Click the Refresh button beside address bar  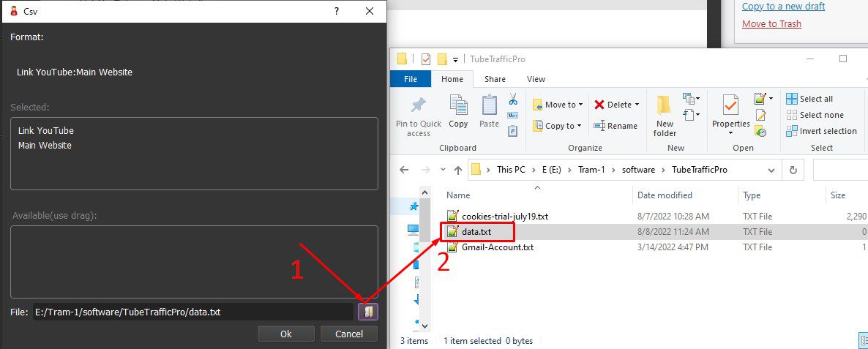tap(793, 170)
